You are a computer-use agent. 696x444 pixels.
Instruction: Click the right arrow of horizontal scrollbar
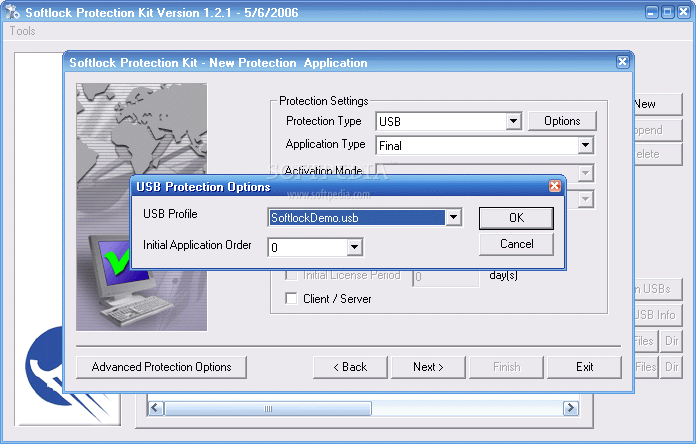click(571, 408)
